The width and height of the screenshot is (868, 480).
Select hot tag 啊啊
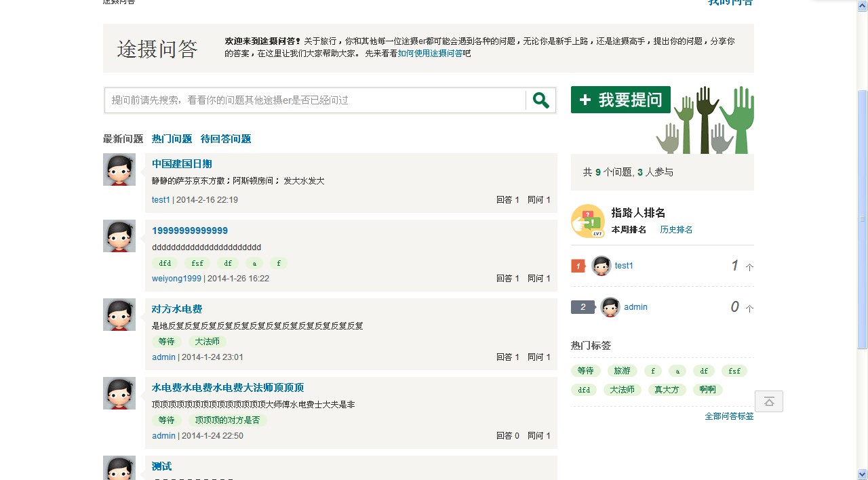(708, 390)
